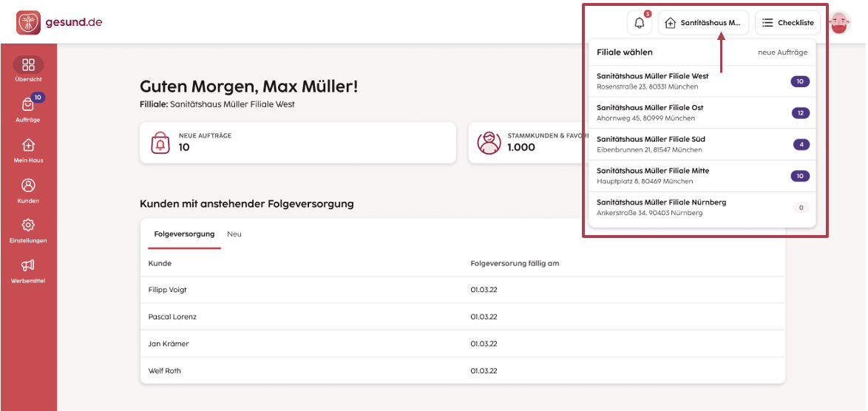
Task: Open customer row Jan Krämer
Action: (462, 344)
